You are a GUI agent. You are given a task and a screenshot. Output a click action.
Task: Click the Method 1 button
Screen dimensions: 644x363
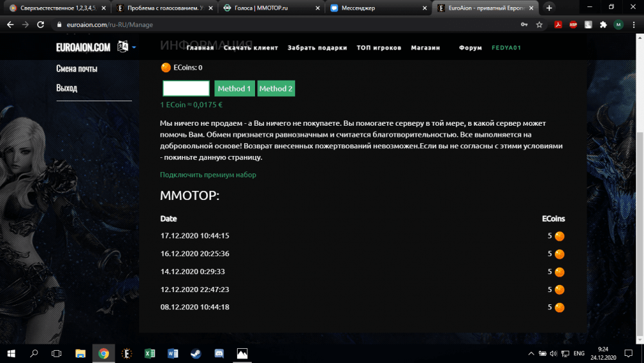coord(234,88)
